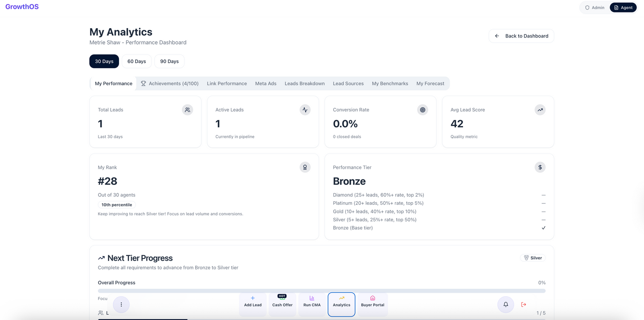Open the three-dot more options menu
Viewport: 644px width, 320px height.
121,304
